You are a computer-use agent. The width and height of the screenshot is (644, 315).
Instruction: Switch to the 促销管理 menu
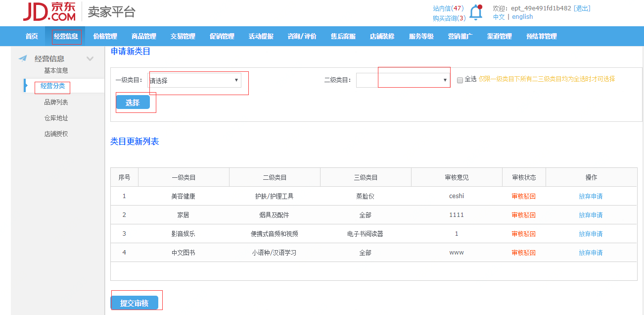pyautogui.click(x=221, y=36)
